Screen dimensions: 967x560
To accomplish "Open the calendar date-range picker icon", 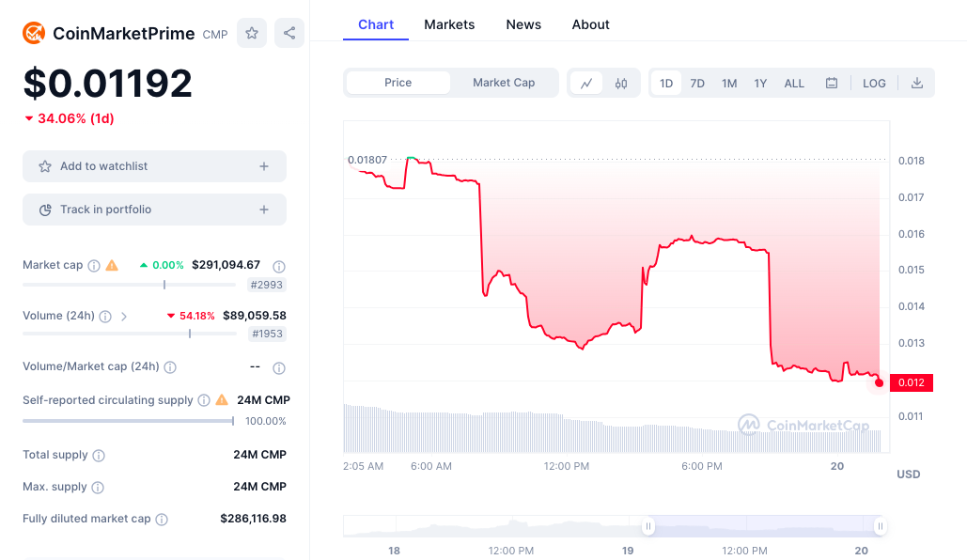I will [x=831, y=83].
